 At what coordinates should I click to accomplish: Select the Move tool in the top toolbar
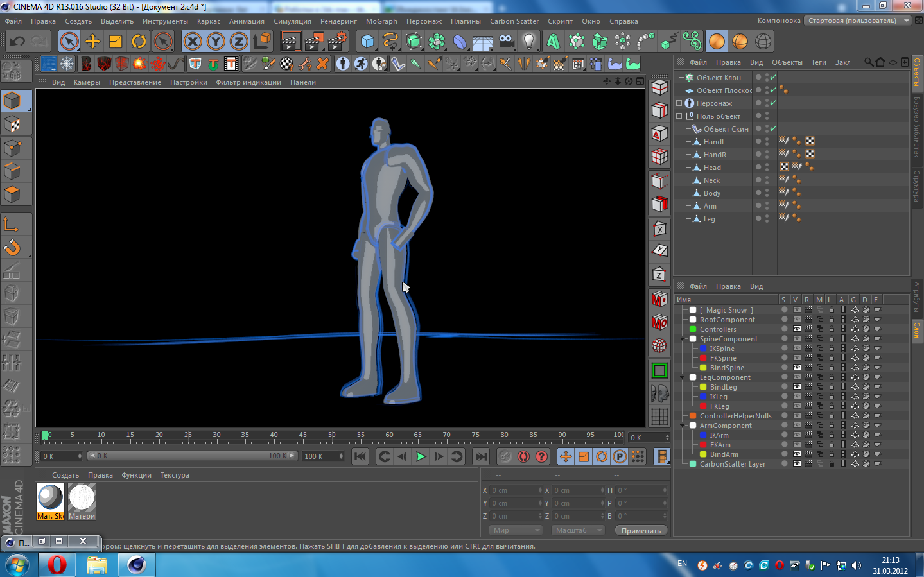(92, 42)
